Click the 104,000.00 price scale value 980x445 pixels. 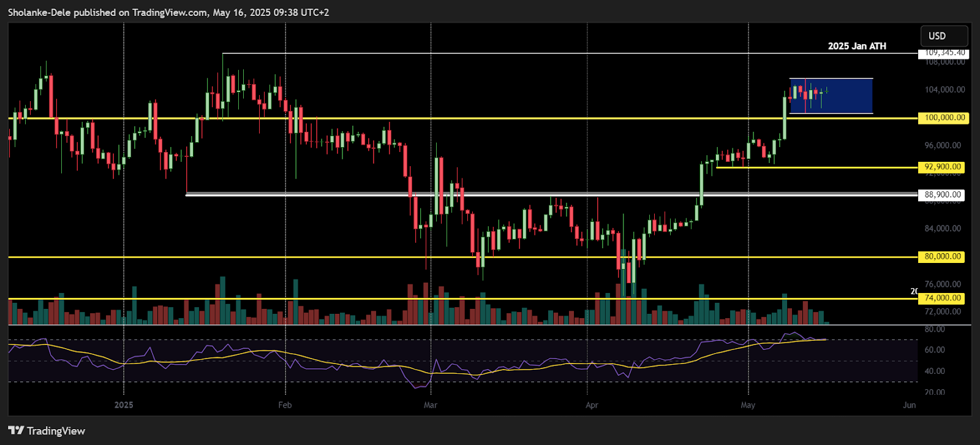(944, 89)
